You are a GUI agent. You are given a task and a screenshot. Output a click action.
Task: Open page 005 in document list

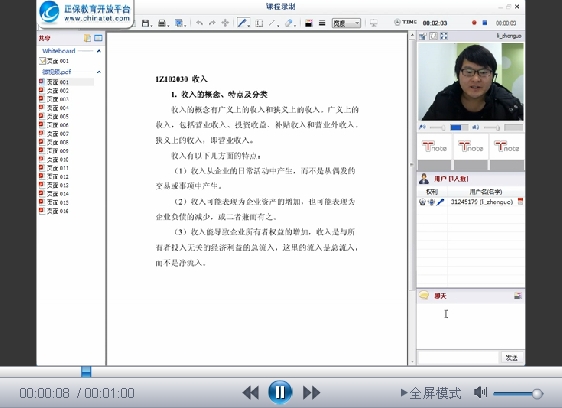point(54,116)
